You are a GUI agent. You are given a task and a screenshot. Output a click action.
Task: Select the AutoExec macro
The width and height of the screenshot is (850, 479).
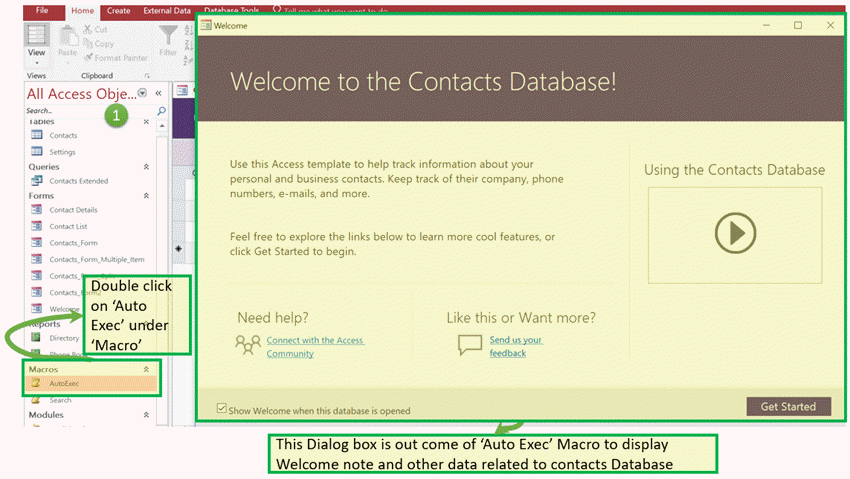64,383
